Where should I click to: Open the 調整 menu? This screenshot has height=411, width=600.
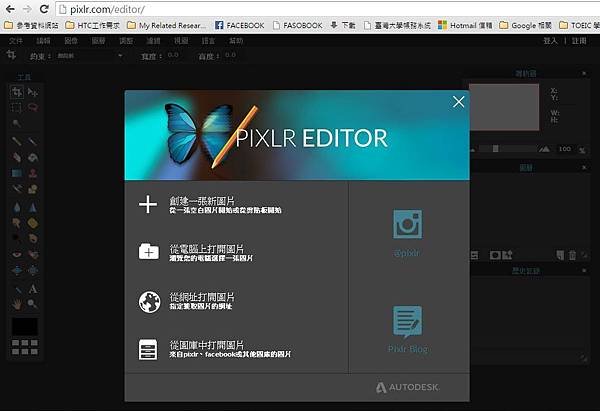point(126,41)
